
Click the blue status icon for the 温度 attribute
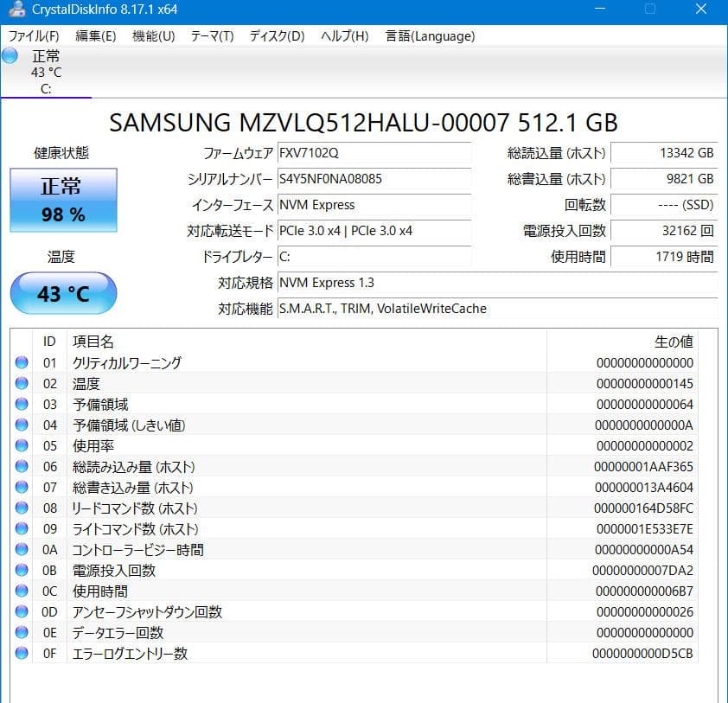click(21, 383)
